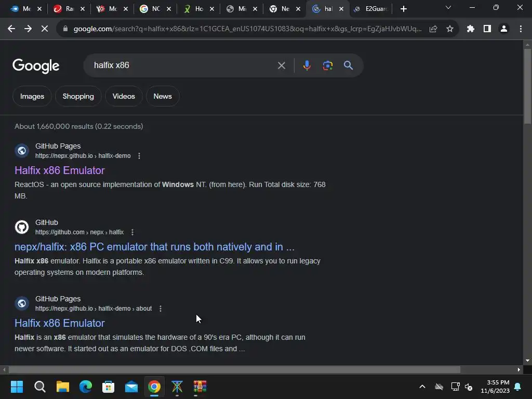Submit search with the magnifier icon
The width and height of the screenshot is (532, 399).
(348, 65)
